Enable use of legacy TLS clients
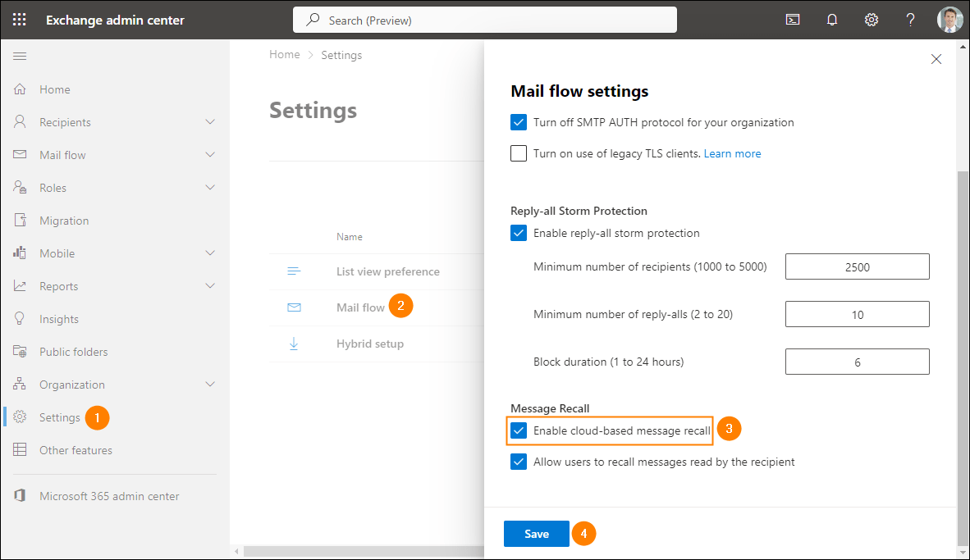 click(x=518, y=153)
